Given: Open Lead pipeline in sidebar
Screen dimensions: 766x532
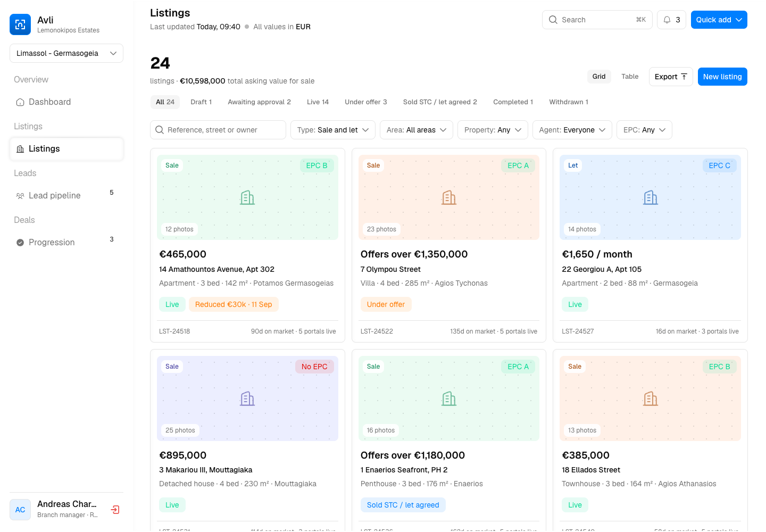Looking at the screenshot, I should [x=66, y=196].
